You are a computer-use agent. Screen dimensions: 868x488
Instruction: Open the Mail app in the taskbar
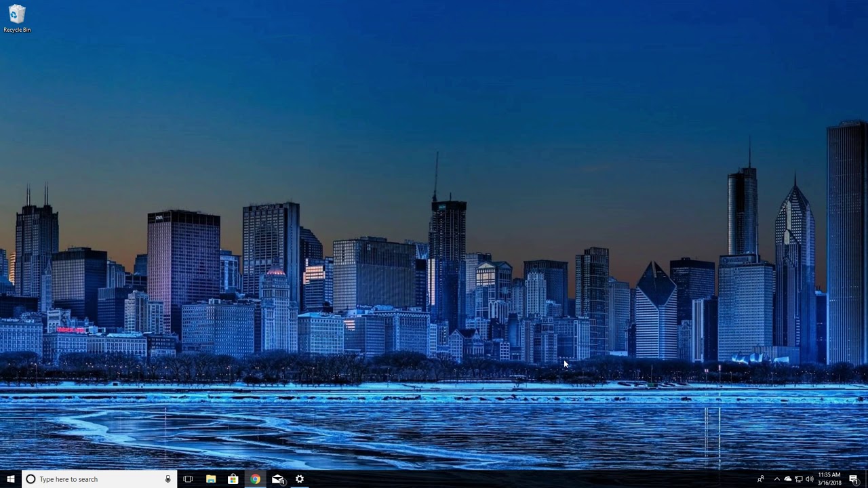pos(277,479)
